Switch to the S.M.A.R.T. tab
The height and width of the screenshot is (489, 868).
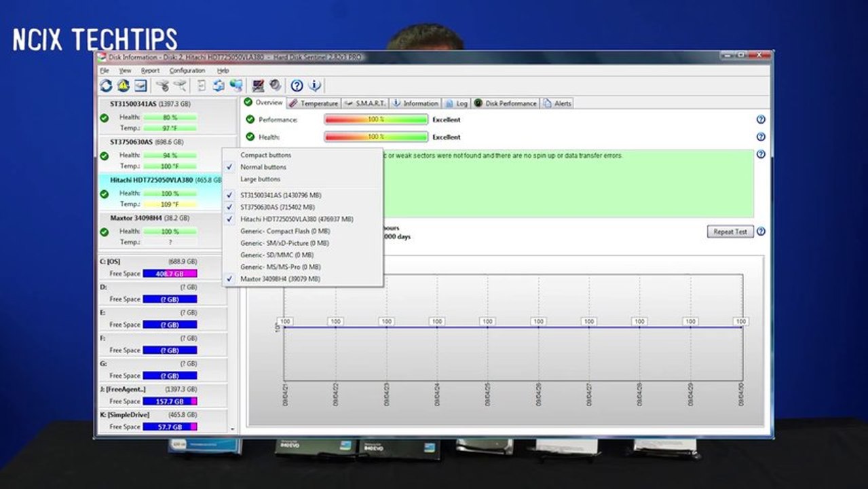[364, 103]
